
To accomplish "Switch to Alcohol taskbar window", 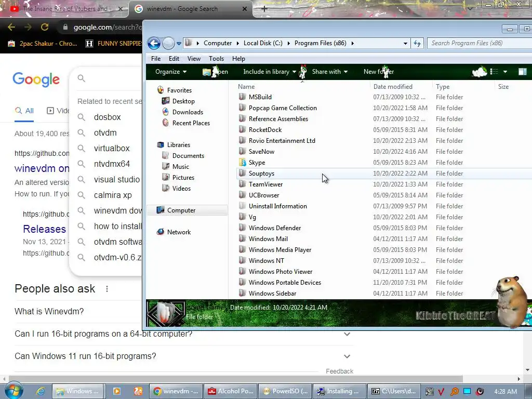I will coord(231,391).
